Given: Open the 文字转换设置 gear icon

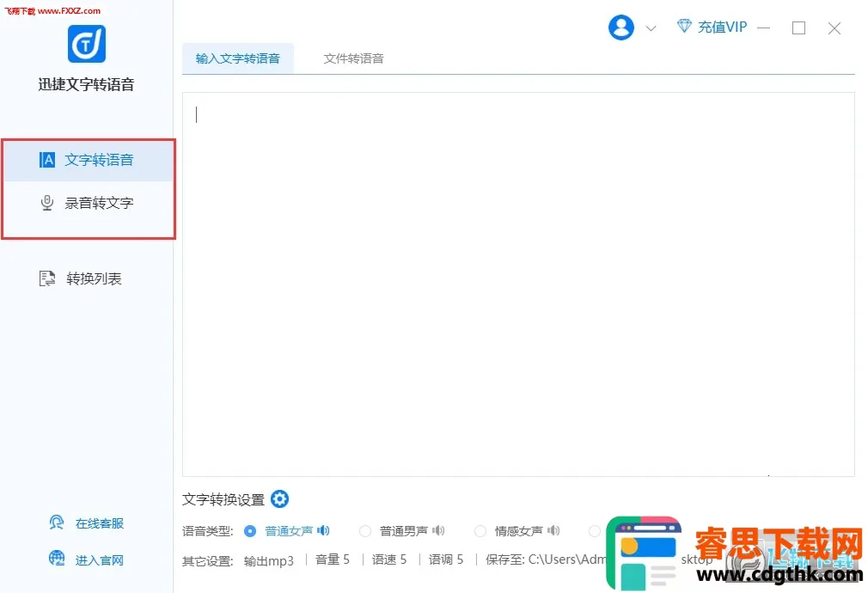Looking at the screenshot, I should click(x=280, y=499).
